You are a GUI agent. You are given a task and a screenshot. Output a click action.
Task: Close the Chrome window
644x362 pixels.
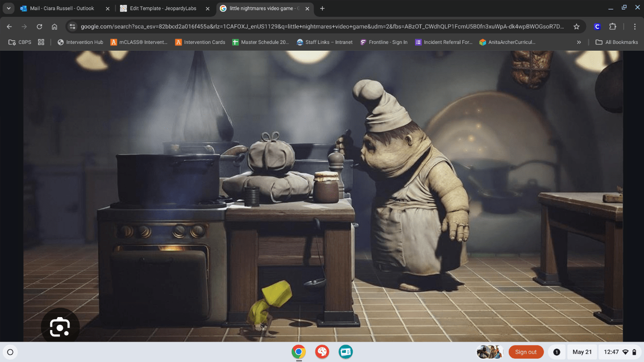point(637,8)
